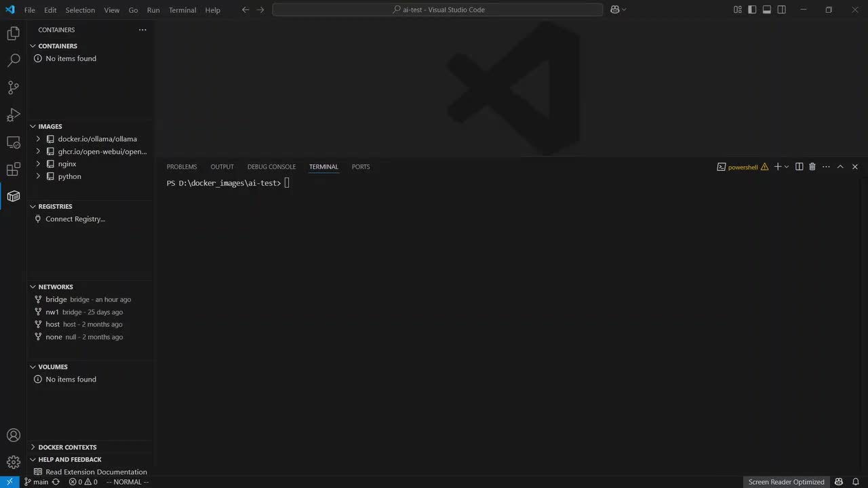Open Run and Debug view
Image resolution: width=868 pixels, height=488 pixels.
click(13, 115)
